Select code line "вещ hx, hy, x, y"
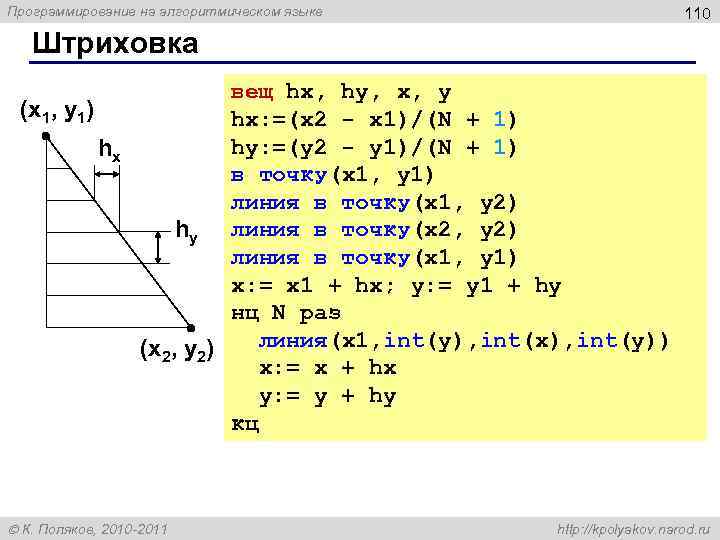720x540 pixels. [341, 92]
